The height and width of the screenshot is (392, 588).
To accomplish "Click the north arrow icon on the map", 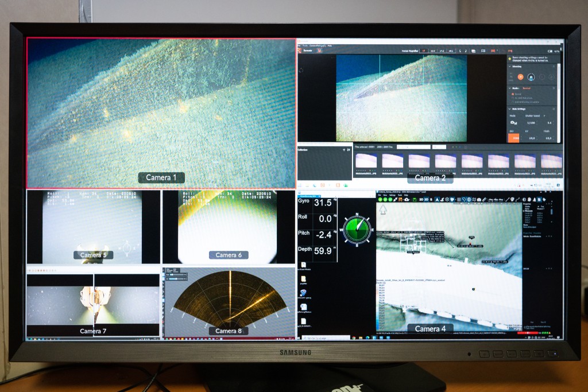I will pos(384,210).
